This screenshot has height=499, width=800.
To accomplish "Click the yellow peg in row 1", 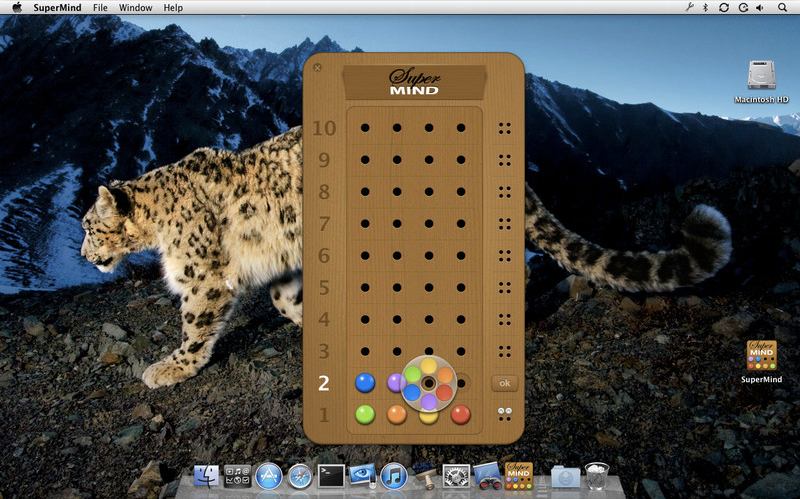I will click(429, 418).
